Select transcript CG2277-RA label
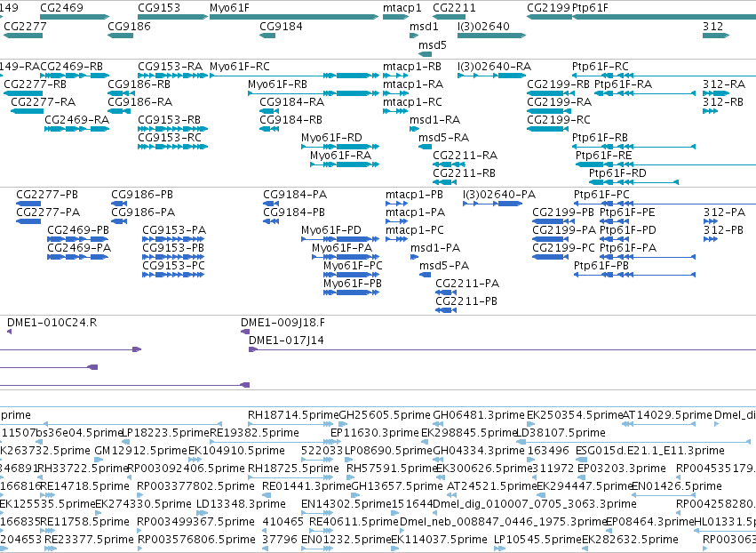This screenshot has width=756, height=553. pyautogui.click(x=43, y=102)
